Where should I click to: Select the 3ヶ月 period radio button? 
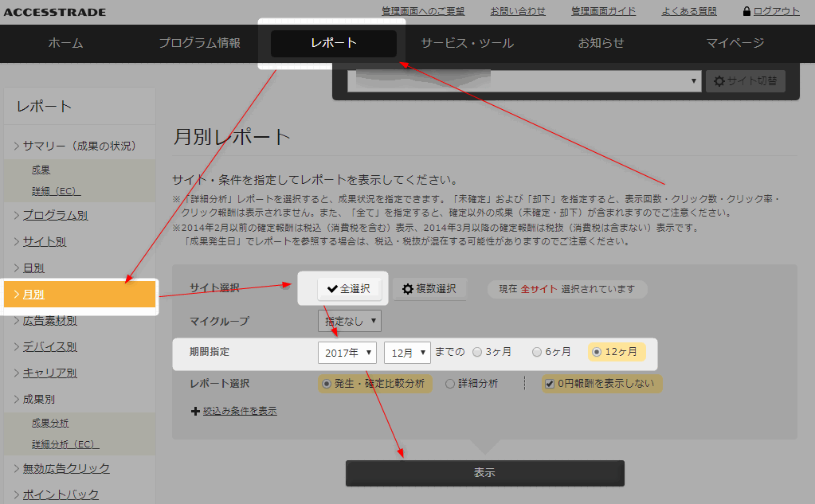pyautogui.click(x=477, y=352)
